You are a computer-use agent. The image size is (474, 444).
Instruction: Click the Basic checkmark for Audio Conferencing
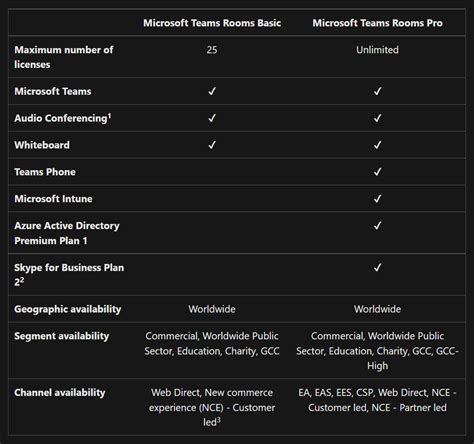212,118
